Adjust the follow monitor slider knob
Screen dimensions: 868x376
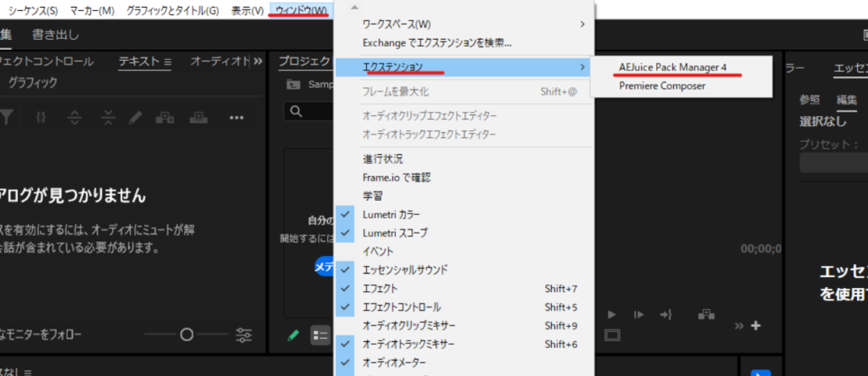coord(186,335)
